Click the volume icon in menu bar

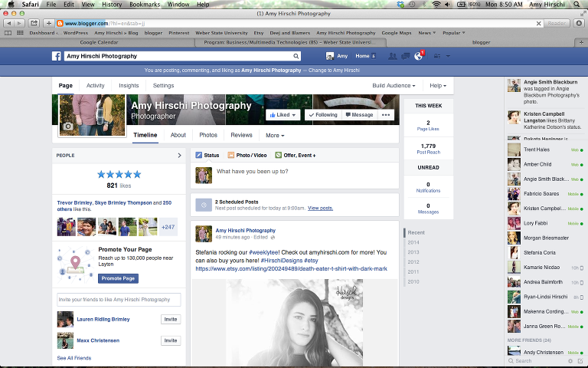[x=447, y=4]
